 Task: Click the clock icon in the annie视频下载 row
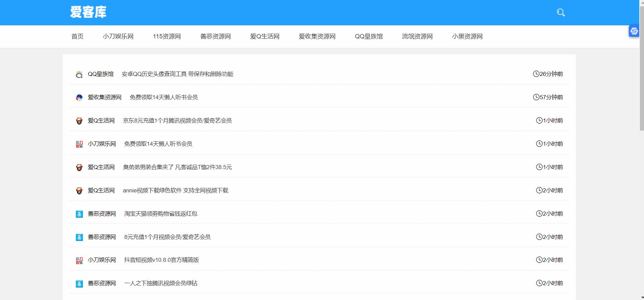point(539,190)
